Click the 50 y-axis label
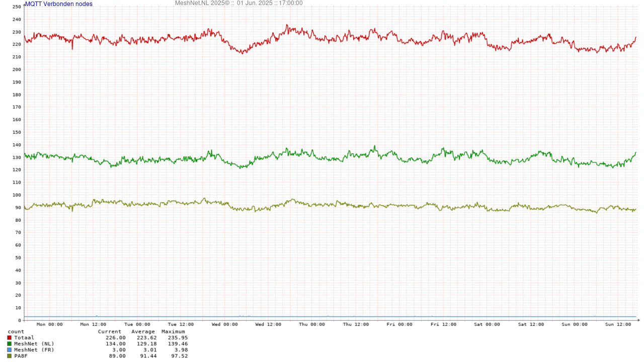 click(18, 257)
